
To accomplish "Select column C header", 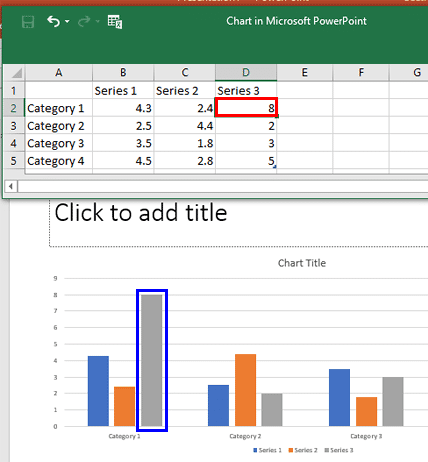I will click(185, 72).
